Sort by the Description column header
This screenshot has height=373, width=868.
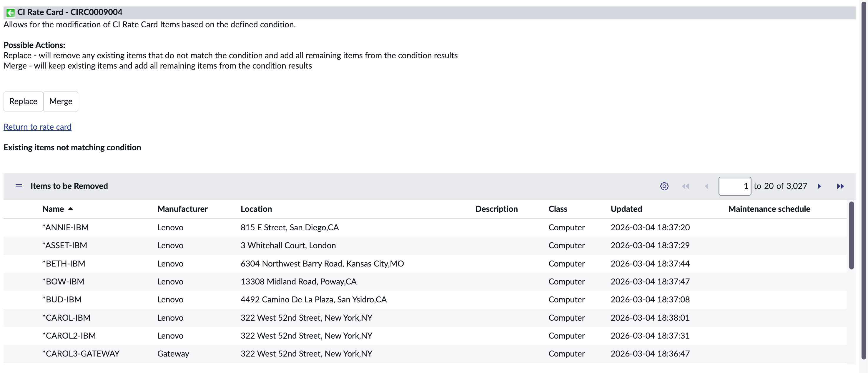(x=496, y=209)
